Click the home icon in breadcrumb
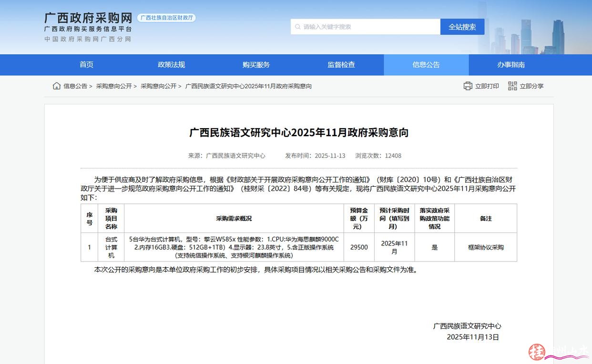The width and height of the screenshot is (592, 364). (57, 86)
